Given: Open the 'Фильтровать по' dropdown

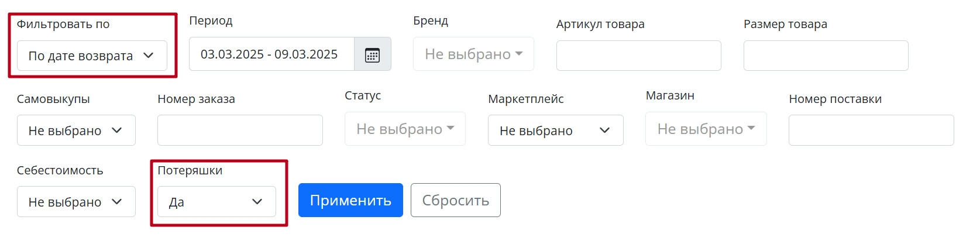Looking at the screenshot, I should 92,56.
